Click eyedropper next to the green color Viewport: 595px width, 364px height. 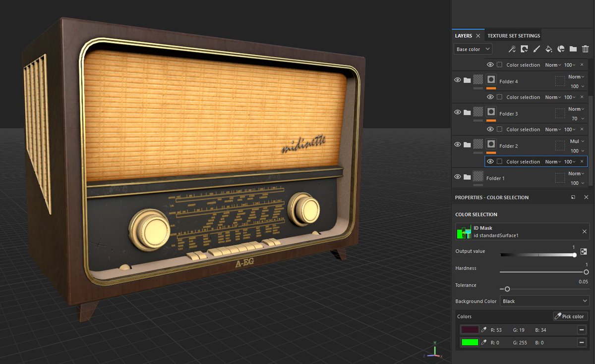click(x=483, y=342)
